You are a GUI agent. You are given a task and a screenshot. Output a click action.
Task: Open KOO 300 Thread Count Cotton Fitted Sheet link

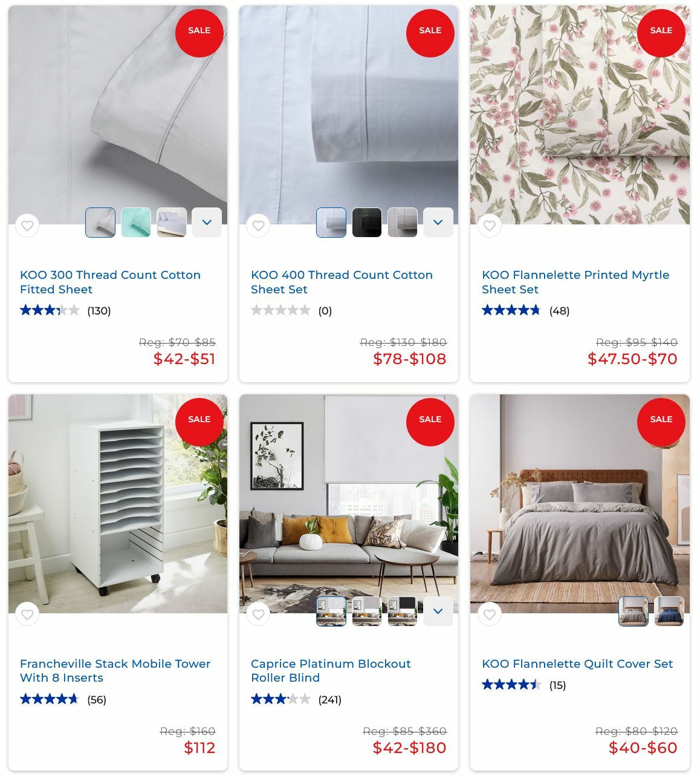[x=110, y=282]
